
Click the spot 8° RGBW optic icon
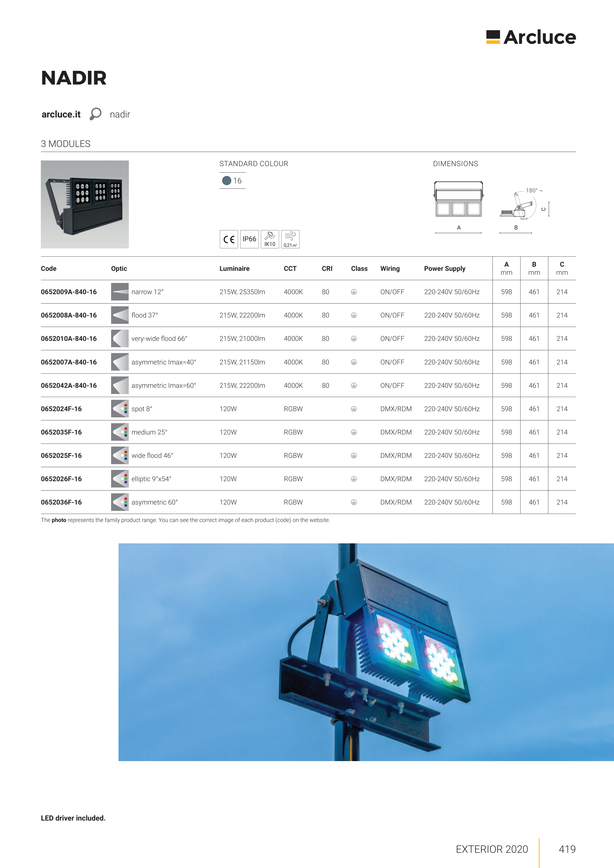pos(120,409)
